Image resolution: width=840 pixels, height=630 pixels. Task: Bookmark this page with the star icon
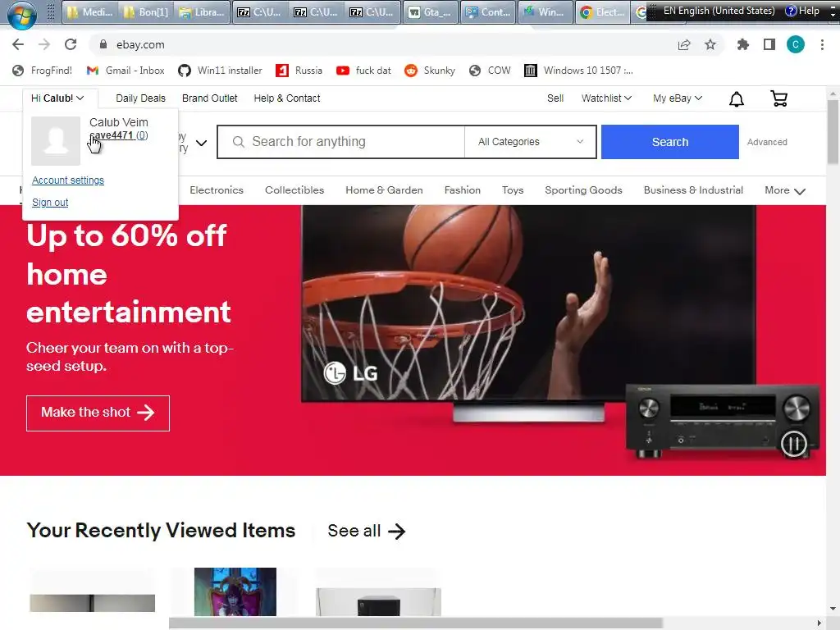coord(710,44)
